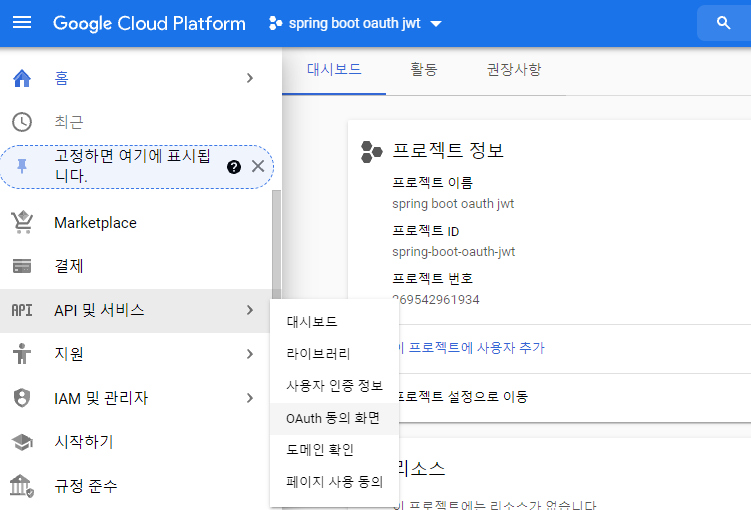This screenshot has width=751, height=510.
Task: Click project ID value spring-boot-oauth-jwt
Action: coord(454,252)
